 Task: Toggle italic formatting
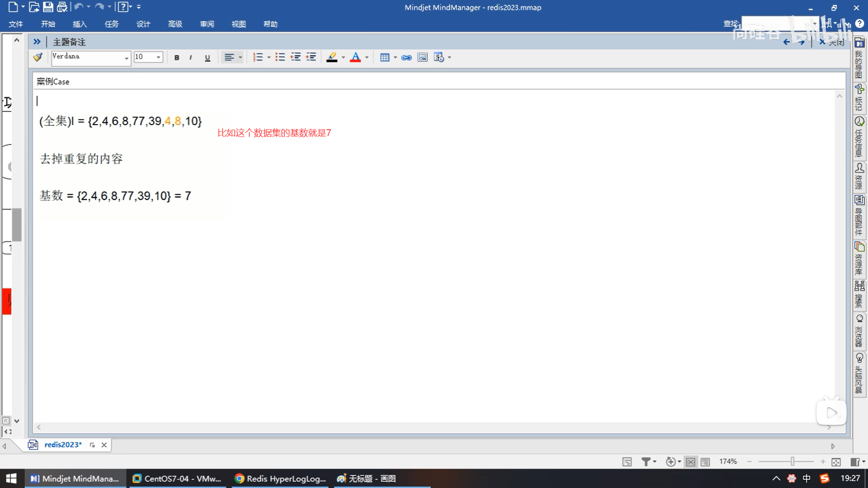click(191, 57)
